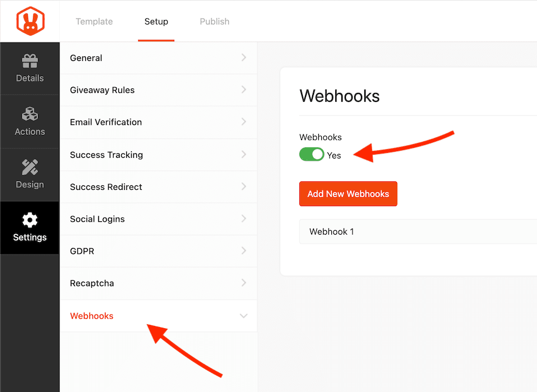Viewport: 537px width, 392px height.
Task: Collapse the Webhooks section chevron
Action: point(243,316)
